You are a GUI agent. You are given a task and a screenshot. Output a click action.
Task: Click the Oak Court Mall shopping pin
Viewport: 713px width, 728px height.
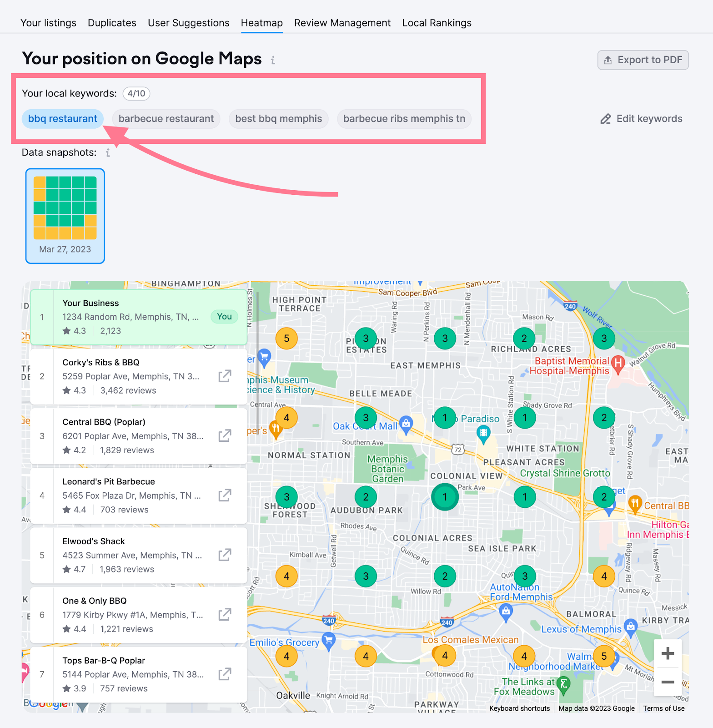point(406,424)
